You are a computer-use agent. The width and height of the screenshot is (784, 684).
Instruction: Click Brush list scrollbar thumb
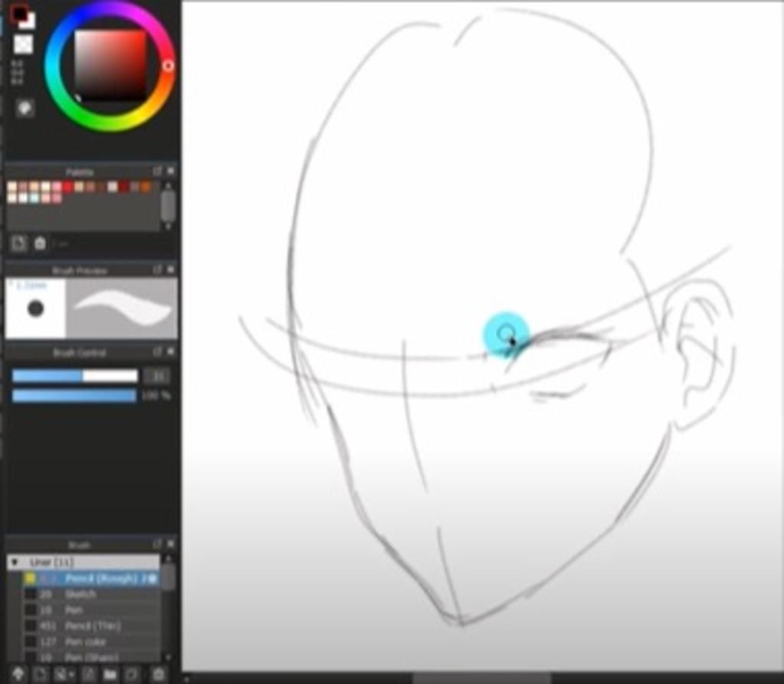pyautogui.click(x=168, y=577)
